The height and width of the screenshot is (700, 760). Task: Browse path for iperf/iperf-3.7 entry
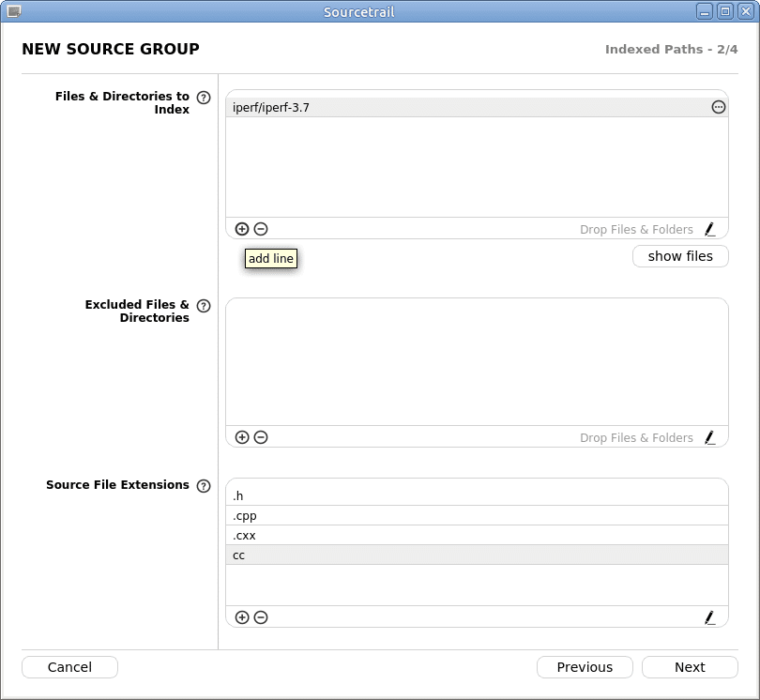coord(719,107)
